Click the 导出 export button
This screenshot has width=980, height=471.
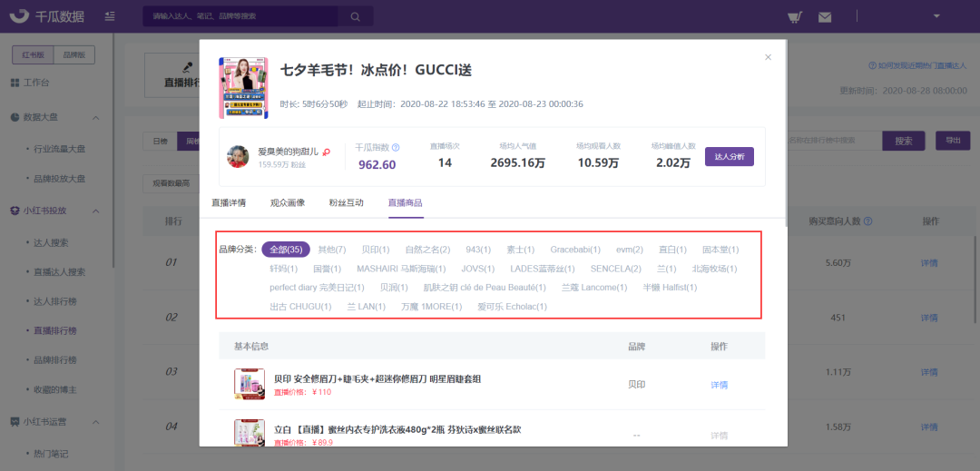tap(953, 141)
